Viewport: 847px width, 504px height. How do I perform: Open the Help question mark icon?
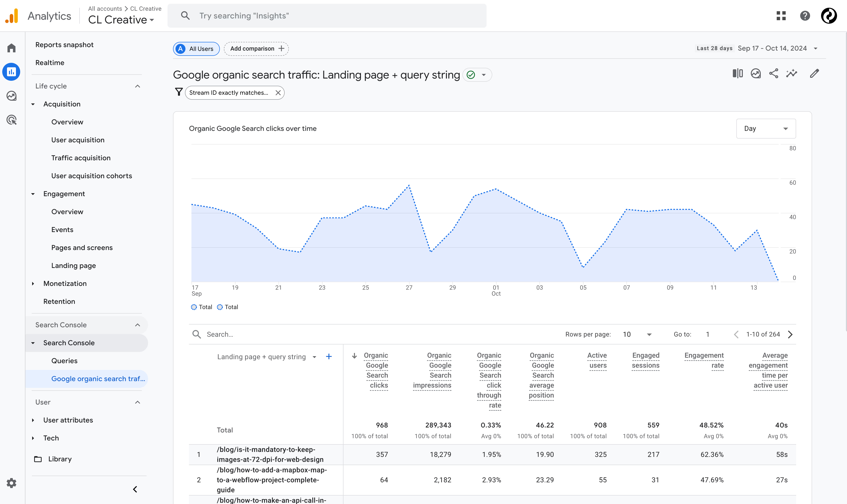805,16
